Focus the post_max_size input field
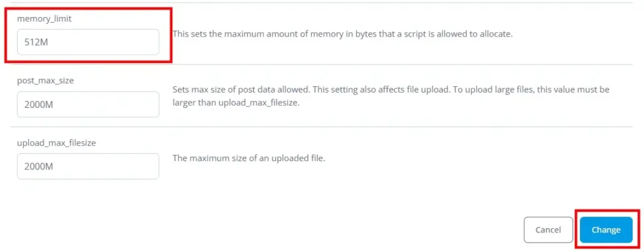Screen dimensions: 644x252 (88, 105)
